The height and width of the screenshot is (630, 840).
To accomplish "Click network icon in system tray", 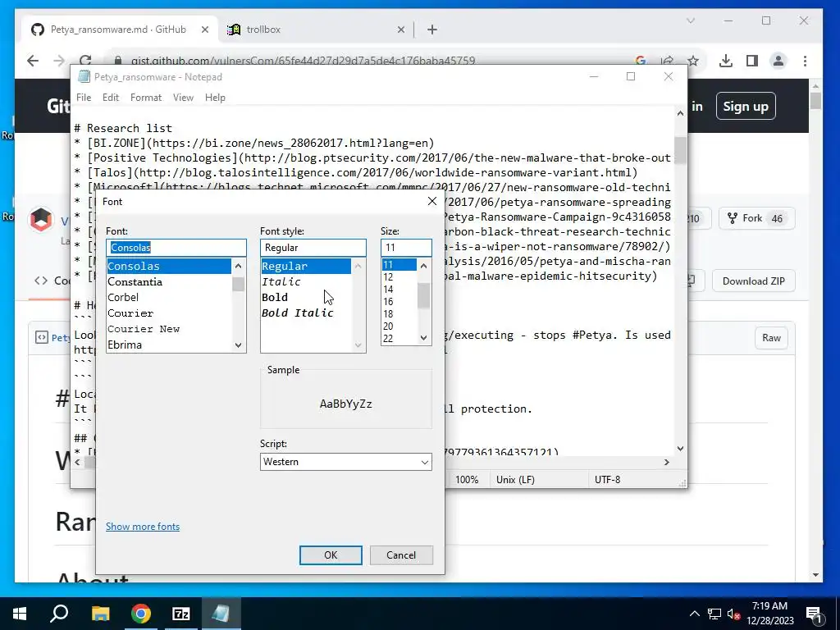I will 714,614.
